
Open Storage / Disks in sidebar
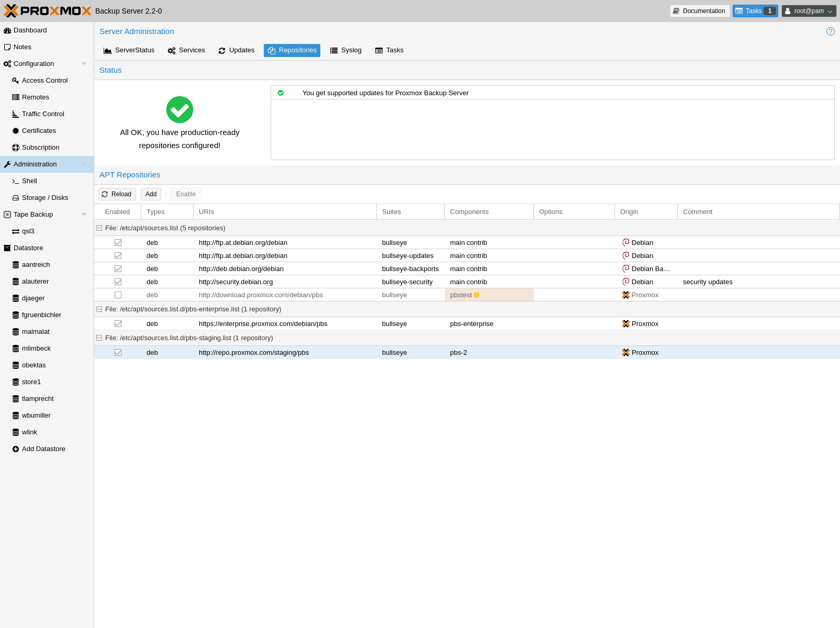point(44,198)
